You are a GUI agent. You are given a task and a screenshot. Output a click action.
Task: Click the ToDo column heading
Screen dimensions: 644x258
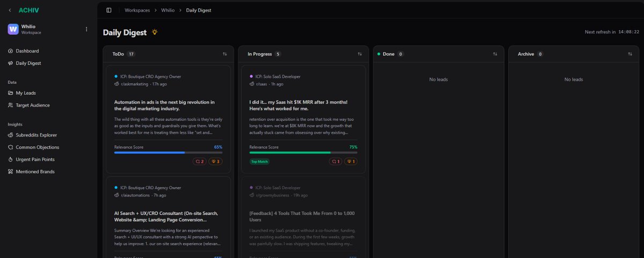[x=118, y=54]
